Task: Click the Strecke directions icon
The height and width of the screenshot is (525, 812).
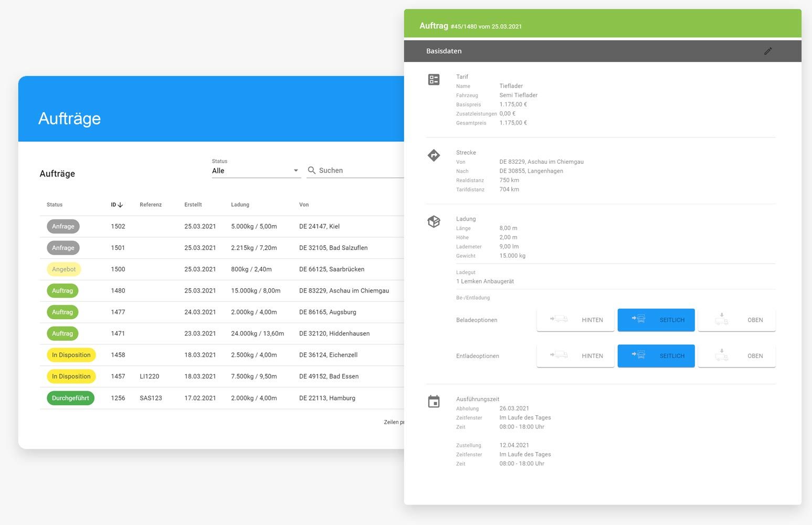Action: point(434,155)
